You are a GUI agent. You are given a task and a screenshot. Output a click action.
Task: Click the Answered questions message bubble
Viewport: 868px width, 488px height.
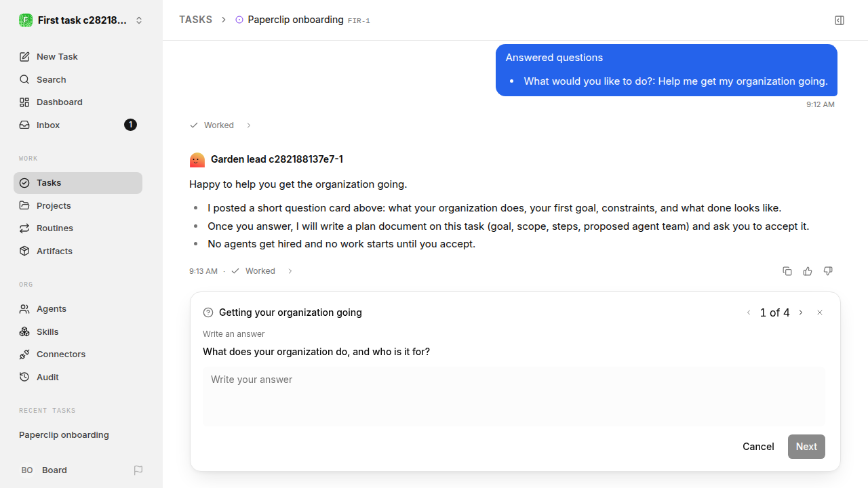[667, 70]
